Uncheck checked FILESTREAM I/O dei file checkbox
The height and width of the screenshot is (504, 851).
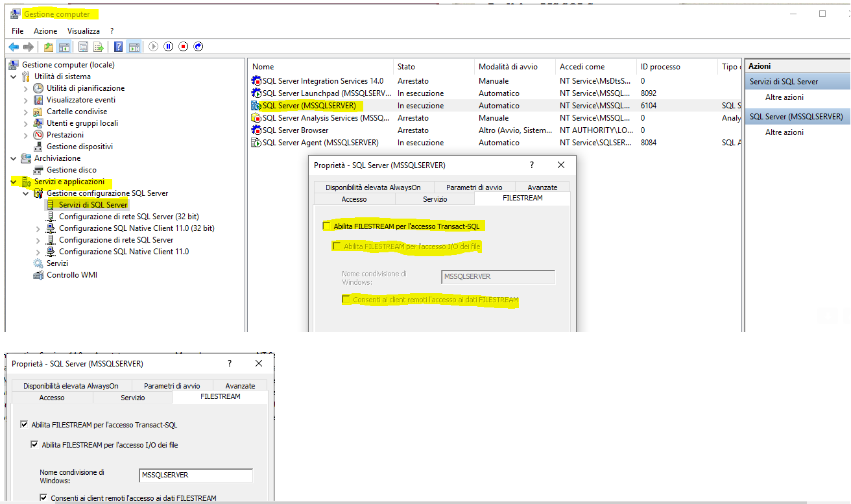[34, 445]
